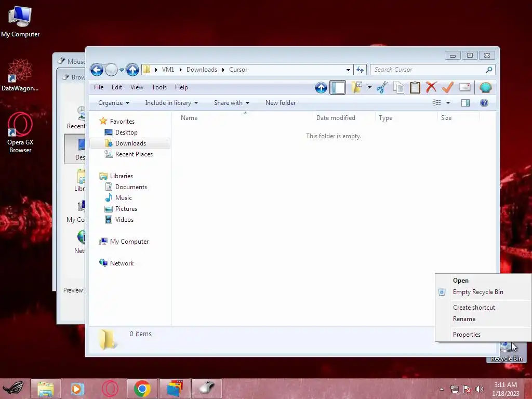Select Favorites in the navigation pane

[122, 122]
